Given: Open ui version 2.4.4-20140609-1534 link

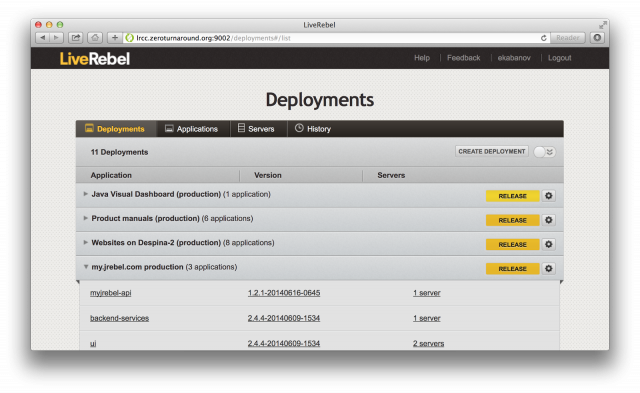Looking at the screenshot, I should tap(284, 344).
